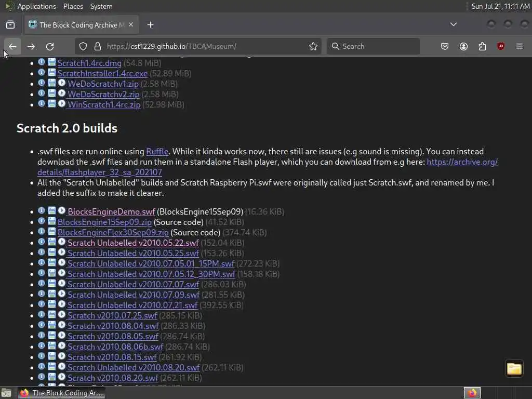Image resolution: width=532 pixels, height=399 pixels.
Task: Click info icon for Scratch Unlabelled v2010.08.20.swf
Action: point(42,367)
